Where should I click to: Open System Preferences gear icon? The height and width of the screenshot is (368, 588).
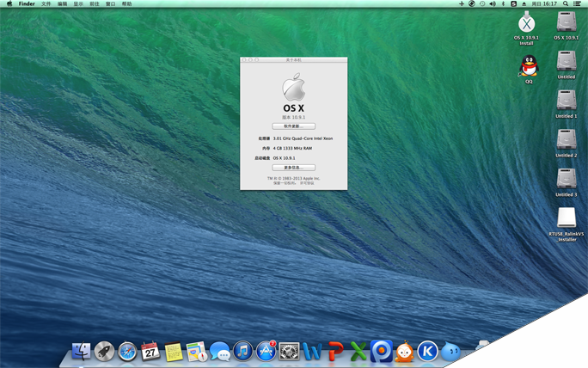[x=289, y=352]
